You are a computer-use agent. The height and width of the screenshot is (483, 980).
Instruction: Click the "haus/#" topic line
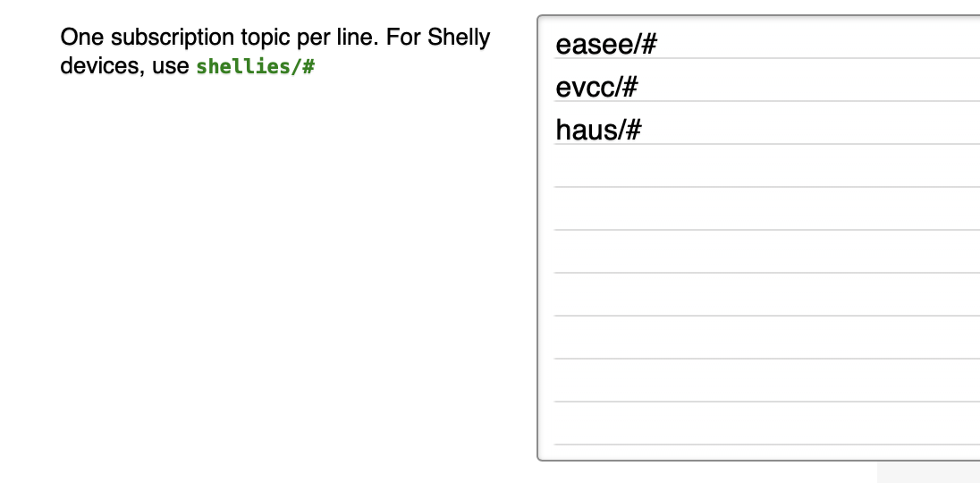pos(598,131)
